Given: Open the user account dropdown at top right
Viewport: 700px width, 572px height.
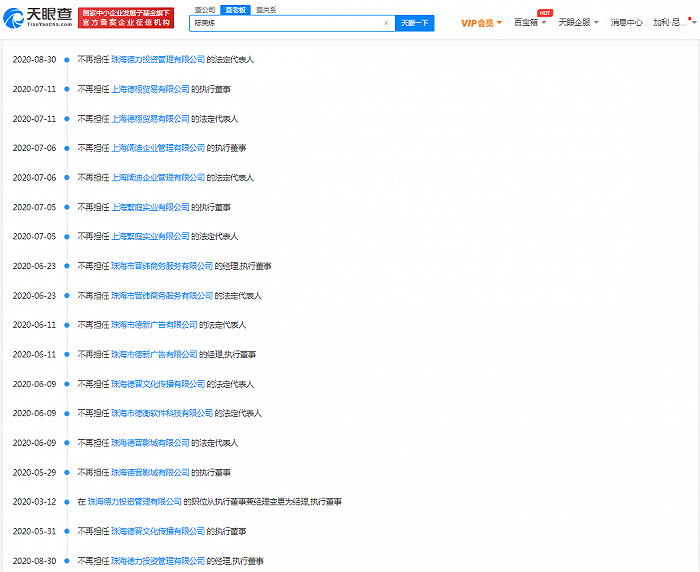Looking at the screenshot, I should coord(674,22).
